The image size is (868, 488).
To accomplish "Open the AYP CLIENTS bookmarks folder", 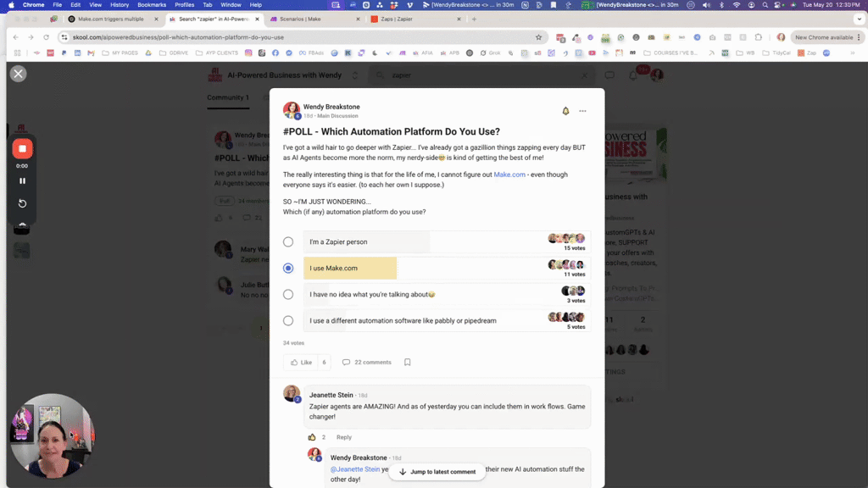I will (217, 53).
